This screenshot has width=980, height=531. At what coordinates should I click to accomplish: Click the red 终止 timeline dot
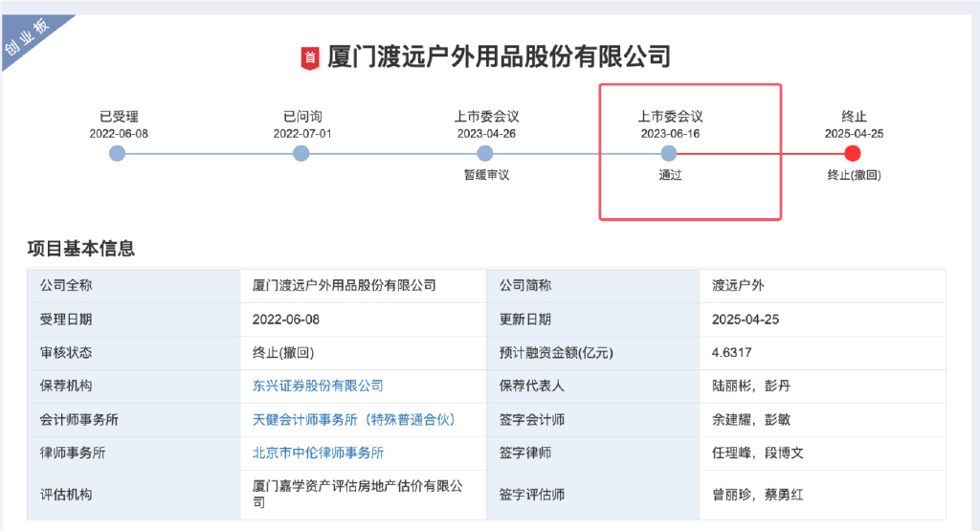(x=853, y=153)
